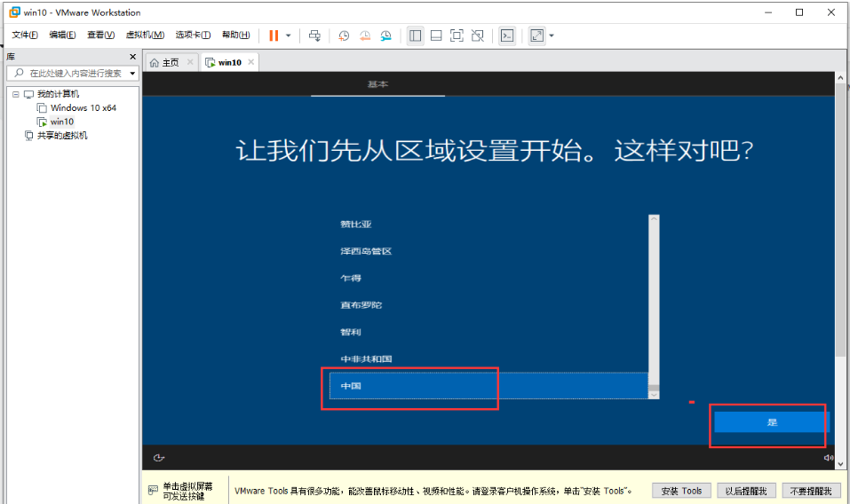Screen dimensions: 850x504
Task: Click the region list scrollbar up arrow
Action: pos(654,218)
